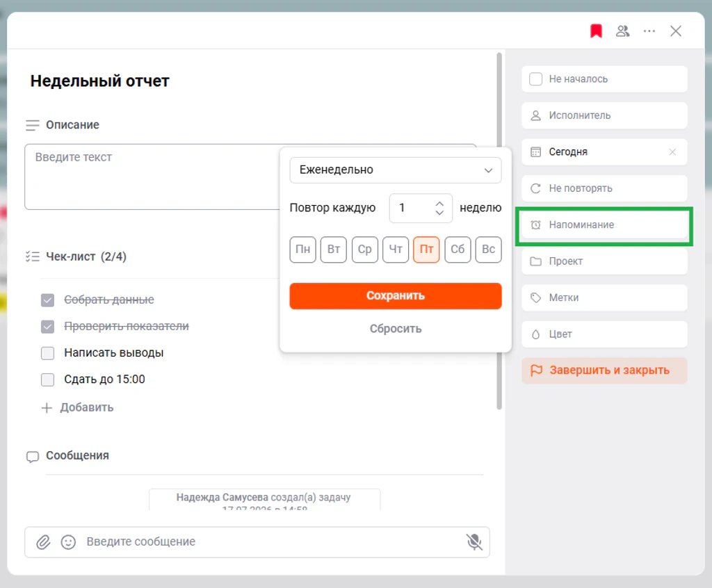This screenshot has height=588, width=712.
Task: Click the red bookmark icon
Action: [596, 31]
